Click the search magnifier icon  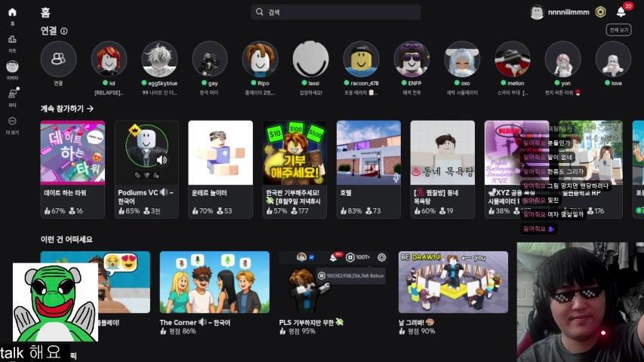259,12
